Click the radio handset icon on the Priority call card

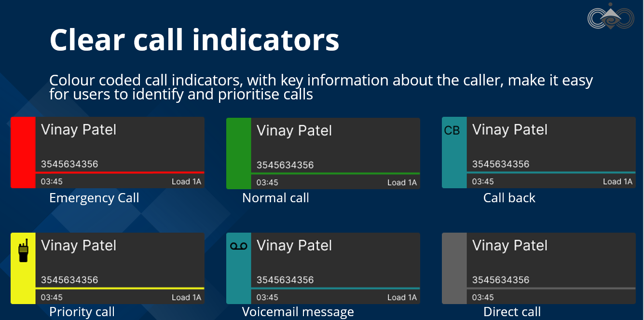(23, 250)
